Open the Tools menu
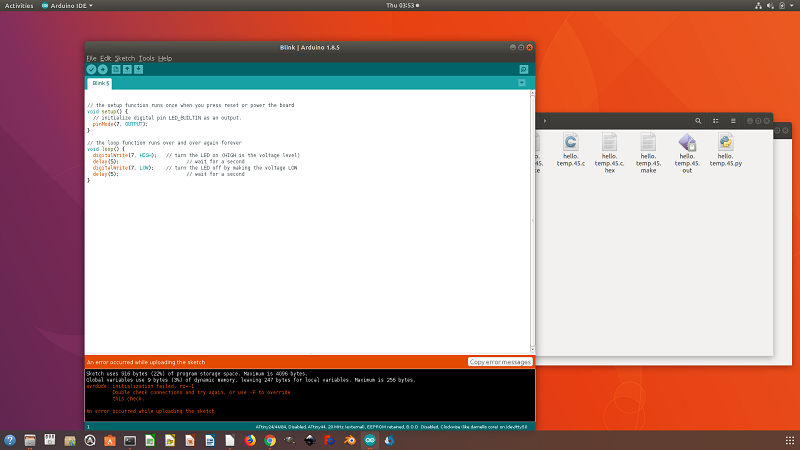Screen dimensions: 800x450 [146, 58]
